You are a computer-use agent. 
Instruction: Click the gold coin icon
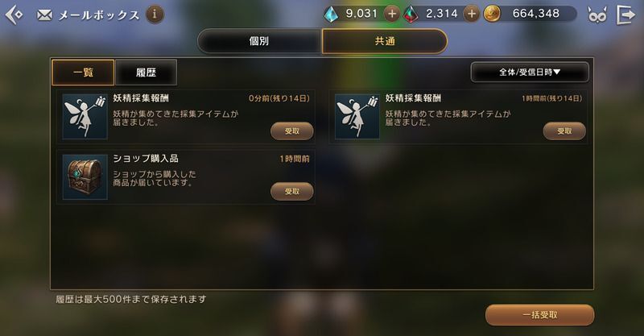click(x=492, y=14)
